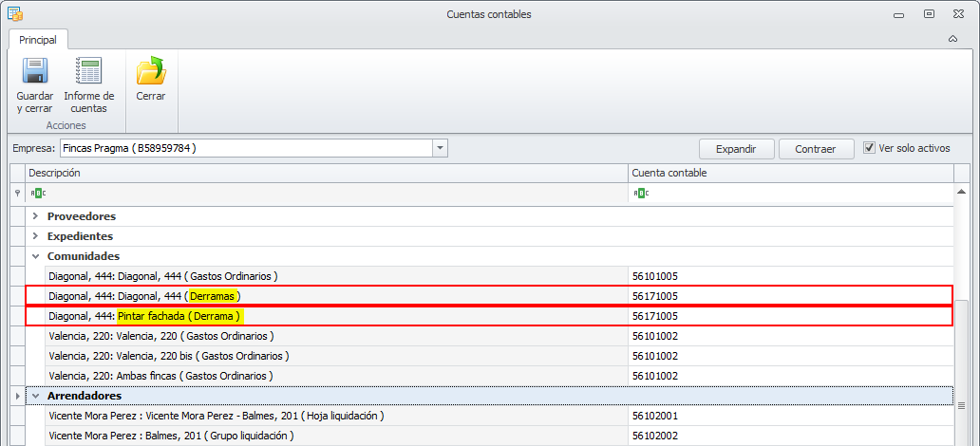Expand the Proveedores group
Screen dimensions: 980x446
pos(36,216)
